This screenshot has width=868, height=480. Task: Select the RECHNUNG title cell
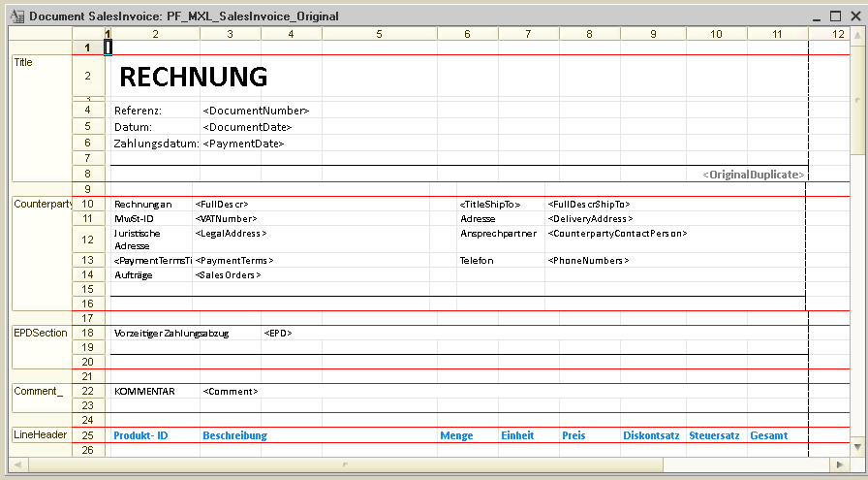click(x=193, y=77)
